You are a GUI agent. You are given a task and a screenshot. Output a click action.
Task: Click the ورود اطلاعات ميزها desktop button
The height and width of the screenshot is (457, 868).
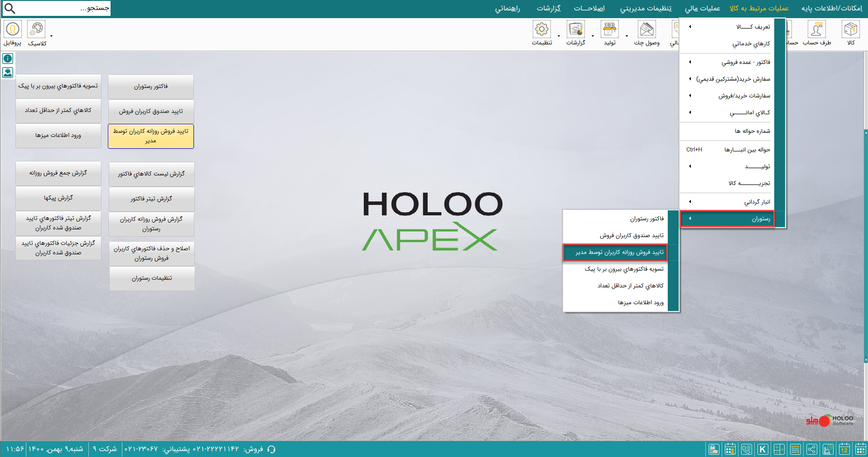click(58, 136)
